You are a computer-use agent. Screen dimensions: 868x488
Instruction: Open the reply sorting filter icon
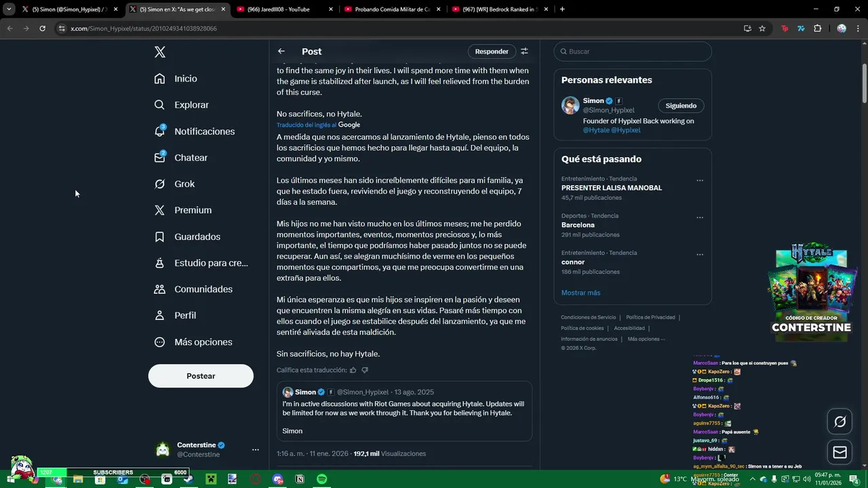click(524, 52)
